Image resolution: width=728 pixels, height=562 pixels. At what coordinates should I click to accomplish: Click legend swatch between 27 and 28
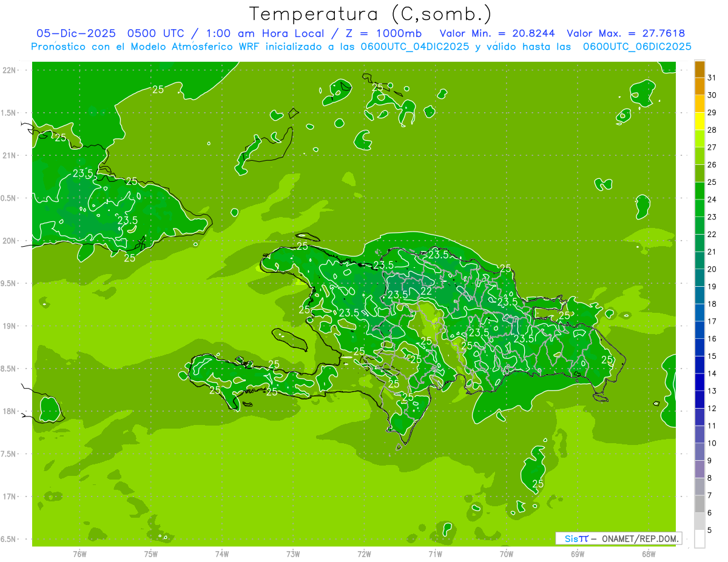tap(699, 139)
